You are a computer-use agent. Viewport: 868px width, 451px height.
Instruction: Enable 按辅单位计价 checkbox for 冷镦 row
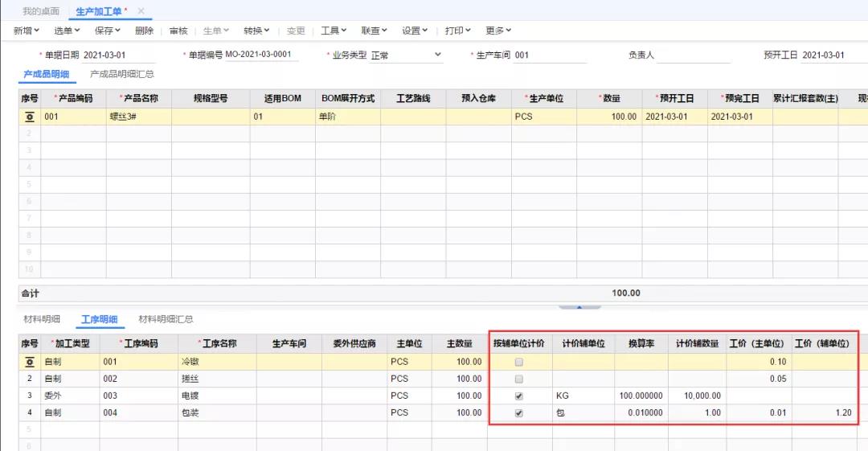tap(518, 362)
